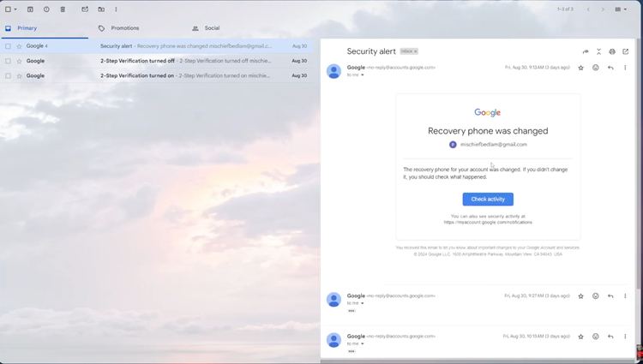Star the 2-Step Verification turned off email

tap(19, 61)
